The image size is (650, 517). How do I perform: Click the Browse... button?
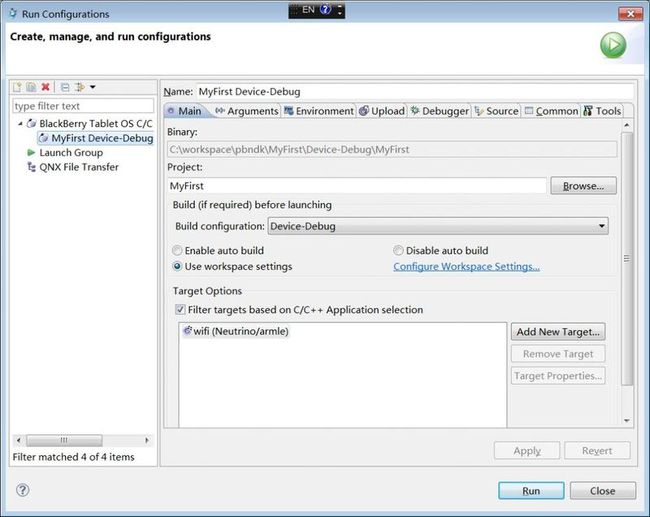coord(583,186)
